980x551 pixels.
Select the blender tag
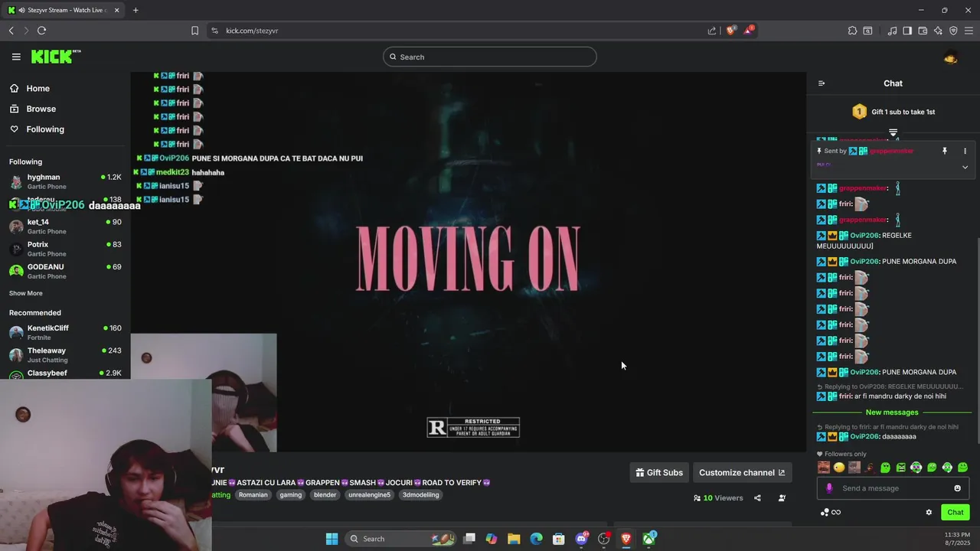325,495
